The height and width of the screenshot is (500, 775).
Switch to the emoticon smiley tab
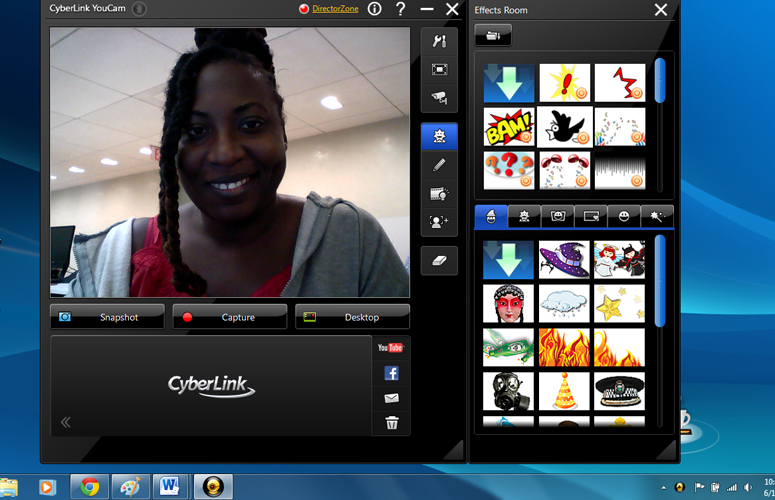(x=624, y=216)
